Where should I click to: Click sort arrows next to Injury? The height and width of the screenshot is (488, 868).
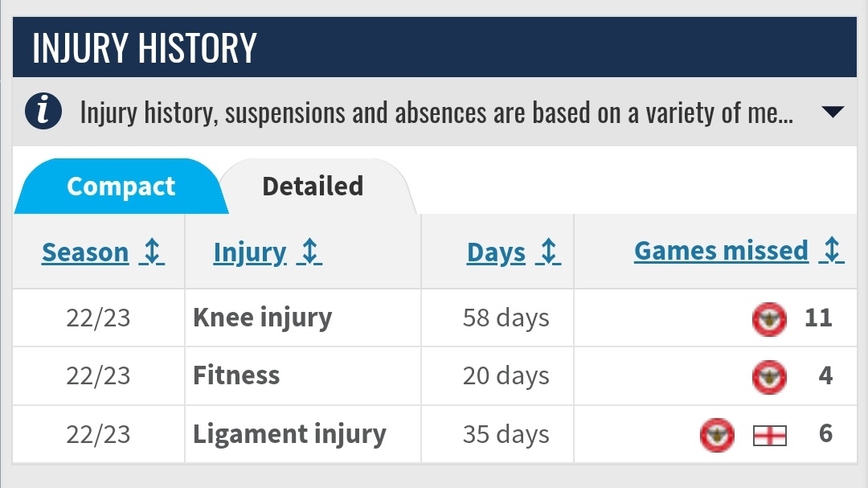coord(309,252)
